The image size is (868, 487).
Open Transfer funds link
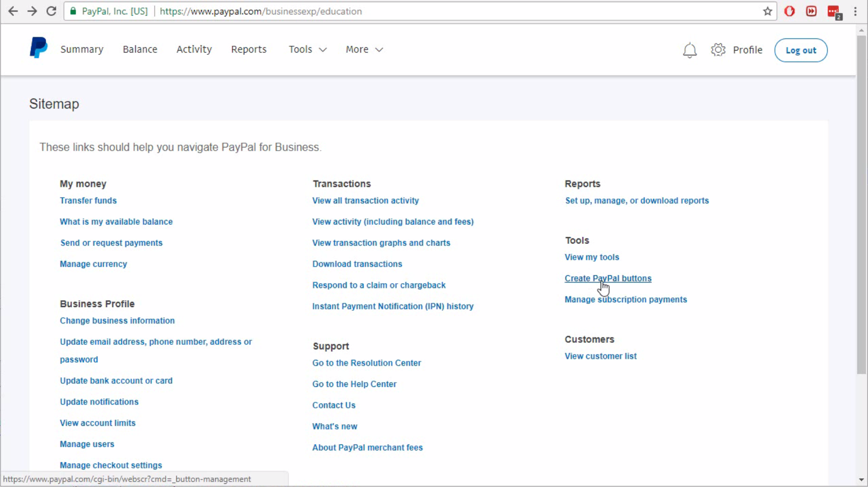[88, 201]
